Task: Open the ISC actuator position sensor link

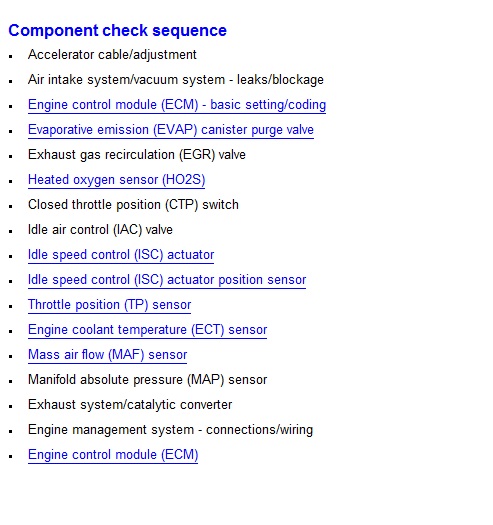Action: 167,280
